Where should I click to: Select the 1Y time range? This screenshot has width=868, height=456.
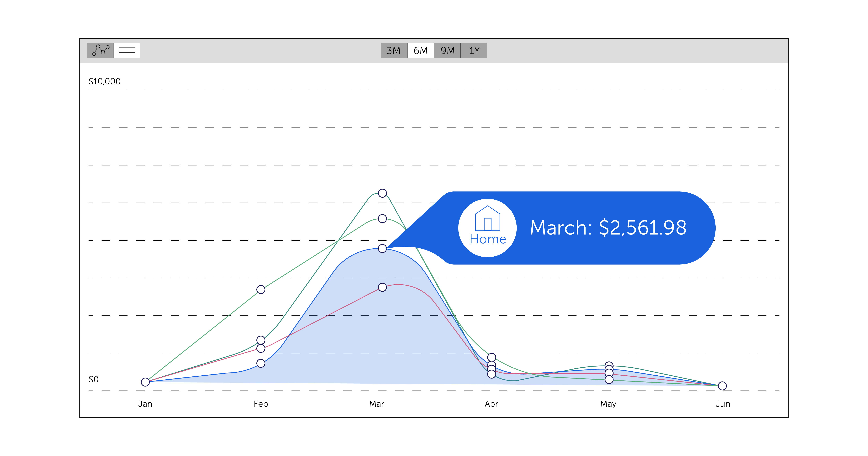[474, 51]
